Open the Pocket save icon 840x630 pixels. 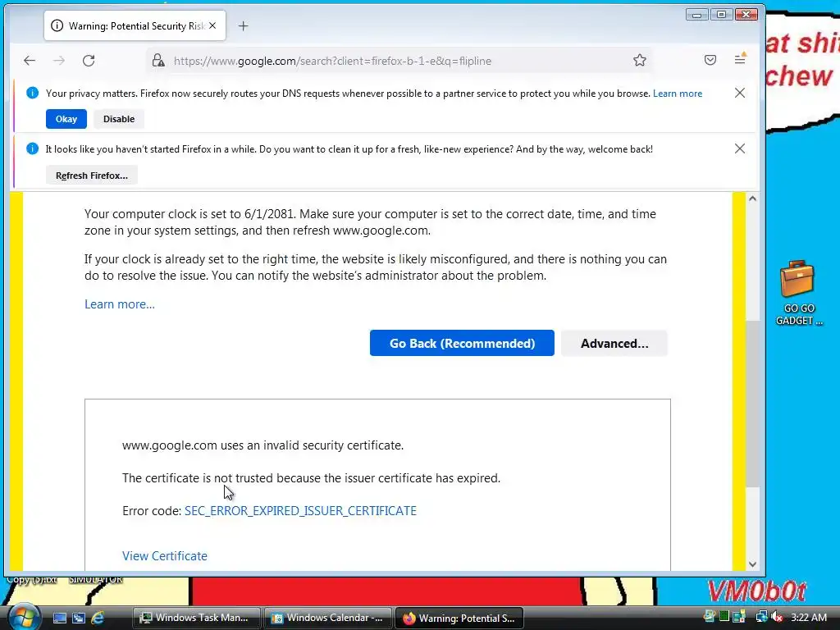point(710,60)
